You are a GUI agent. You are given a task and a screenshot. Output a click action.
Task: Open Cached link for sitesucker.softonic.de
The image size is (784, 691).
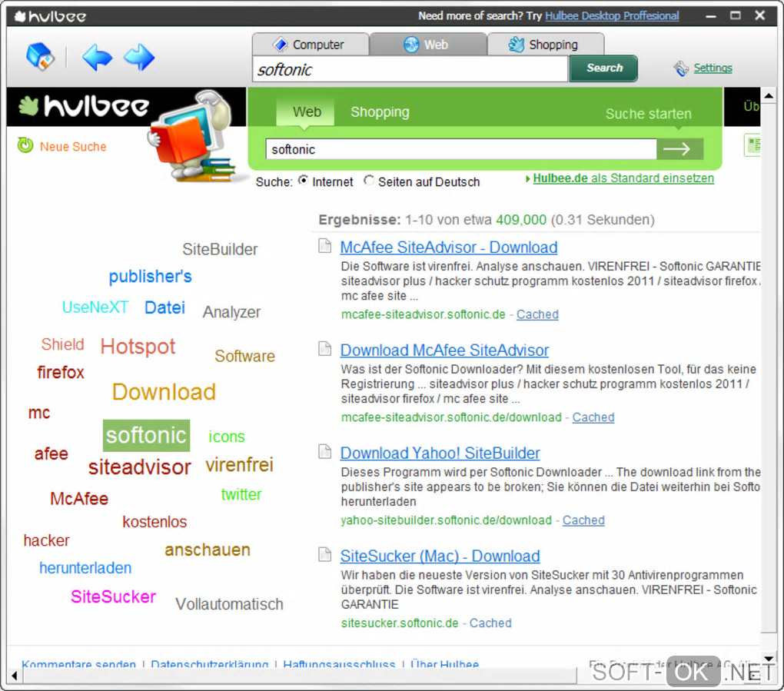tap(490, 623)
